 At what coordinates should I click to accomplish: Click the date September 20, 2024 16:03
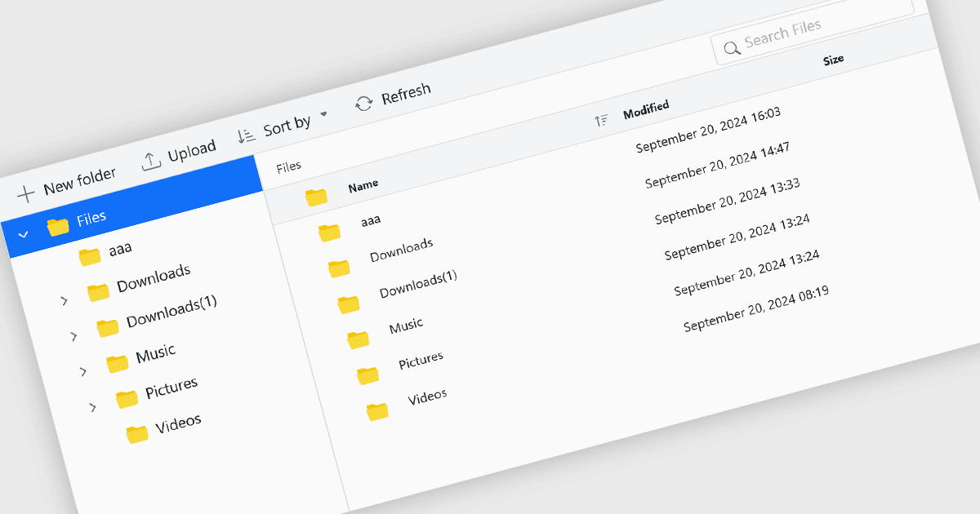coord(708,131)
